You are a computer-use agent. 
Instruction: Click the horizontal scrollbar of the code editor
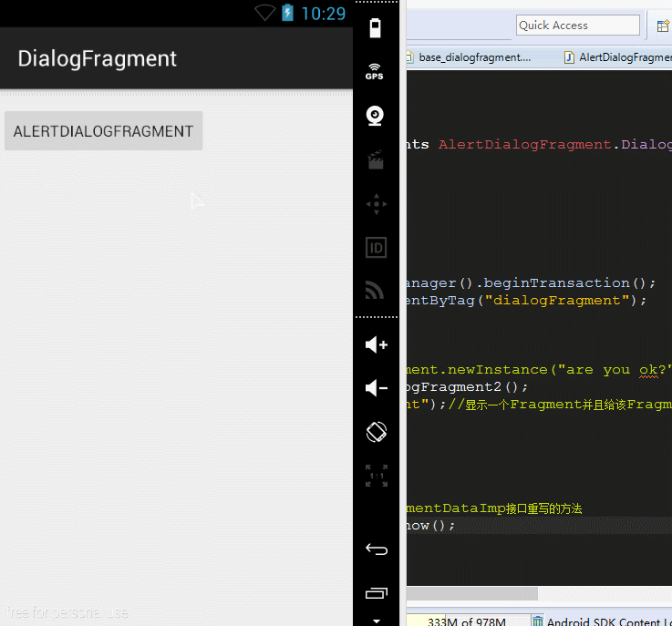tap(471, 593)
